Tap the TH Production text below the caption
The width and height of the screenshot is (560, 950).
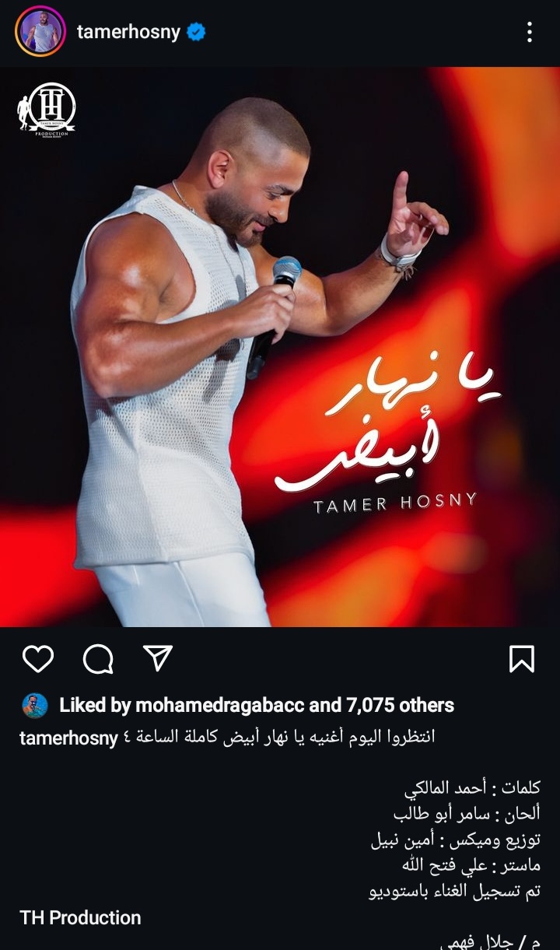click(80, 917)
